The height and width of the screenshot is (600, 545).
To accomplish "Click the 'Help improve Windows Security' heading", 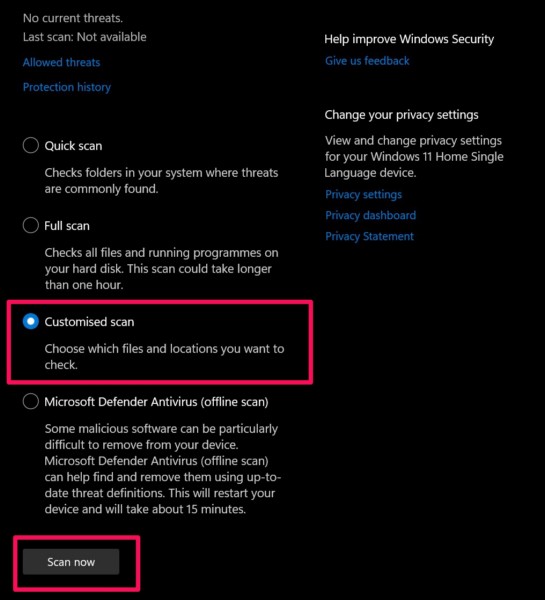I will point(409,39).
